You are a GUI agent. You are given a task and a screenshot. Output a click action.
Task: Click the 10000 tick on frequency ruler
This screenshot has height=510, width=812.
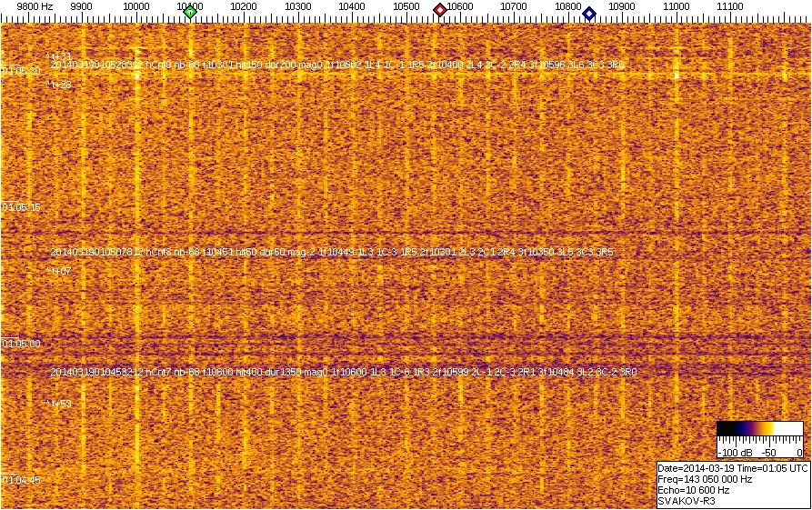(x=136, y=7)
